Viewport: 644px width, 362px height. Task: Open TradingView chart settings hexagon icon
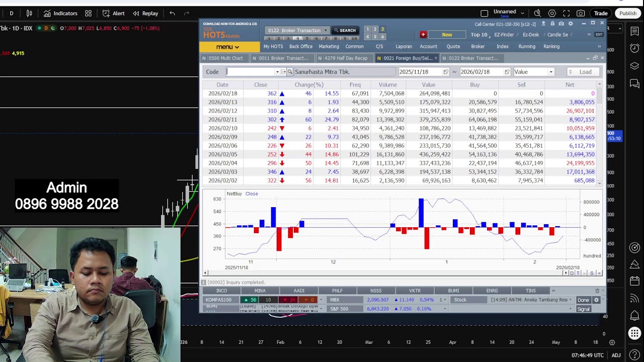(552, 14)
